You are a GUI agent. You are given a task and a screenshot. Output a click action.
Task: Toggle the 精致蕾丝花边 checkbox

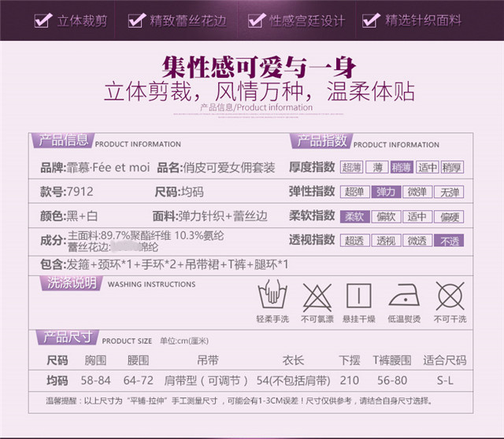tap(137, 20)
